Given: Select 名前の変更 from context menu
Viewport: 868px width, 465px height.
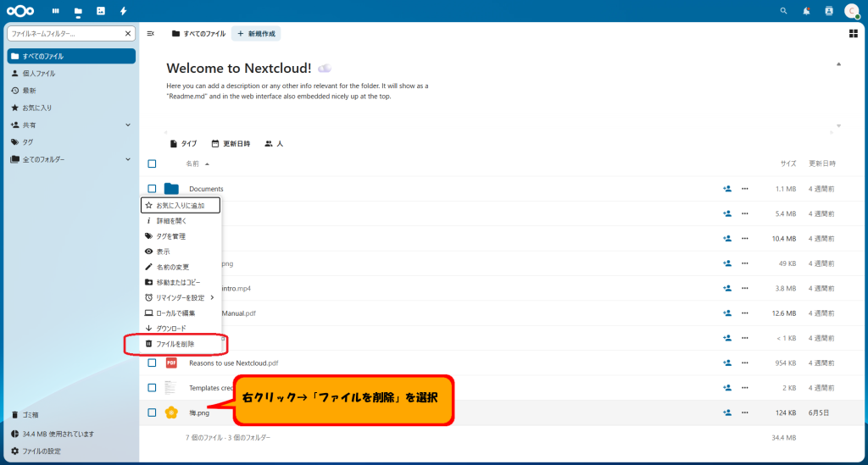Looking at the screenshot, I should (x=172, y=267).
